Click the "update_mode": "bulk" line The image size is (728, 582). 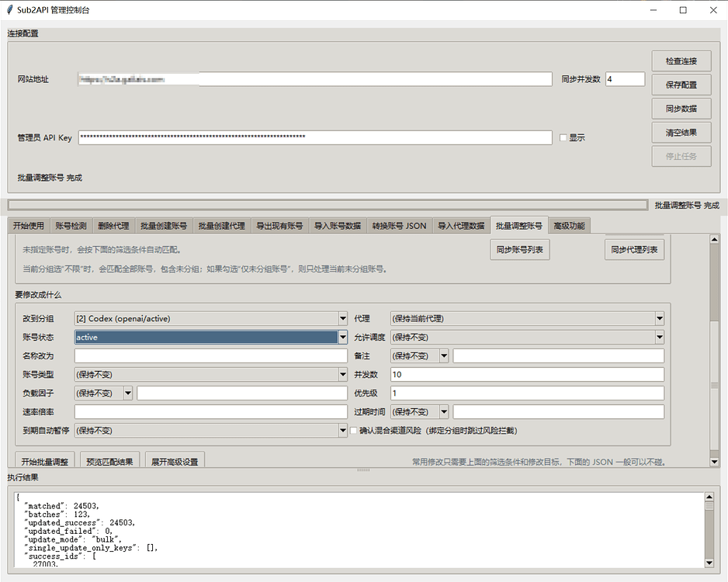pyautogui.click(x=73, y=539)
